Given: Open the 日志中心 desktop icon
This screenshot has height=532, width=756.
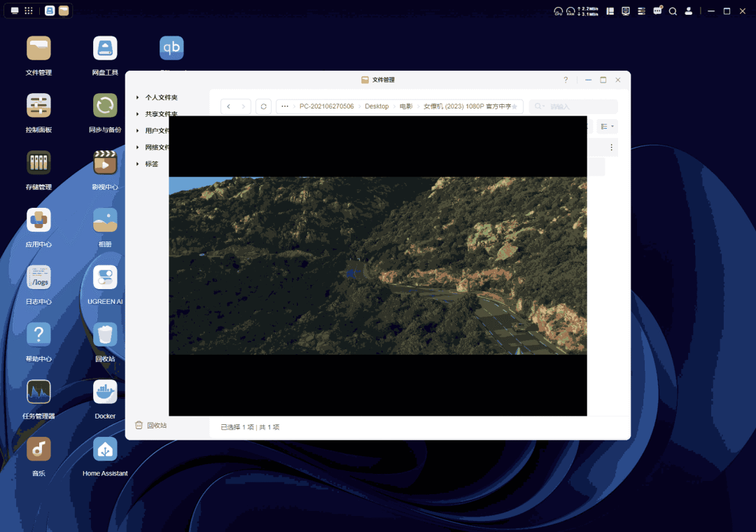Looking at the screenshot, I should pos(38,278).
